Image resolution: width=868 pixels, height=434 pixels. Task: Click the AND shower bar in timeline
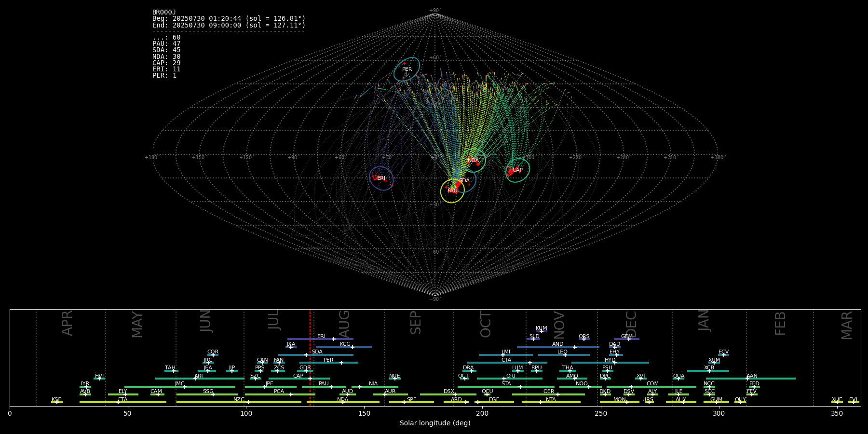point(558,347)
